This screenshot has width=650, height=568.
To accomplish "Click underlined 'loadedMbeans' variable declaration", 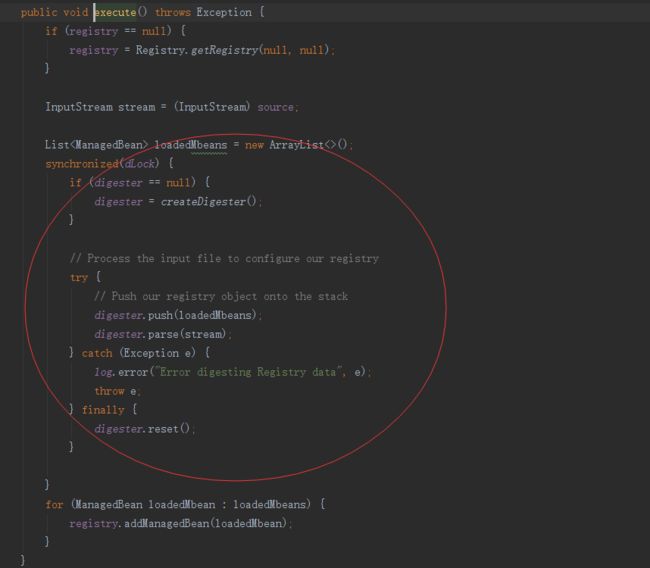I will coord(191,145).
